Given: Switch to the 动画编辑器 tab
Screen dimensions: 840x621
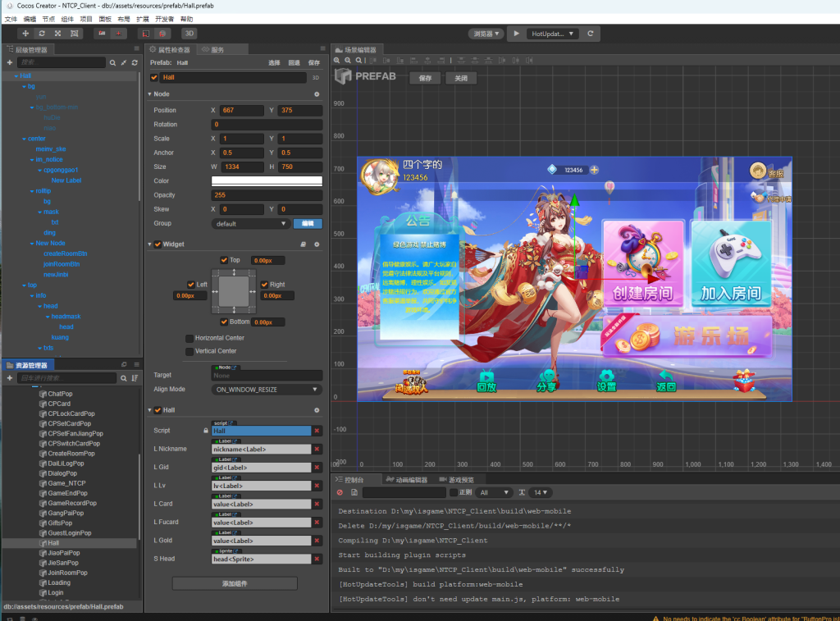Looking at the screenshot, I should (407, 480).
